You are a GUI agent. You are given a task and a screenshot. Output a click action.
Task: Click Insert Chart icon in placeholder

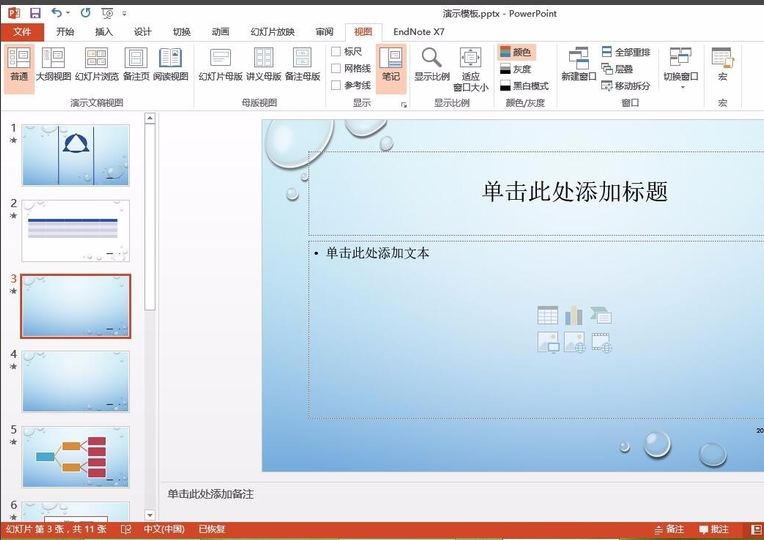pos(574,315)
